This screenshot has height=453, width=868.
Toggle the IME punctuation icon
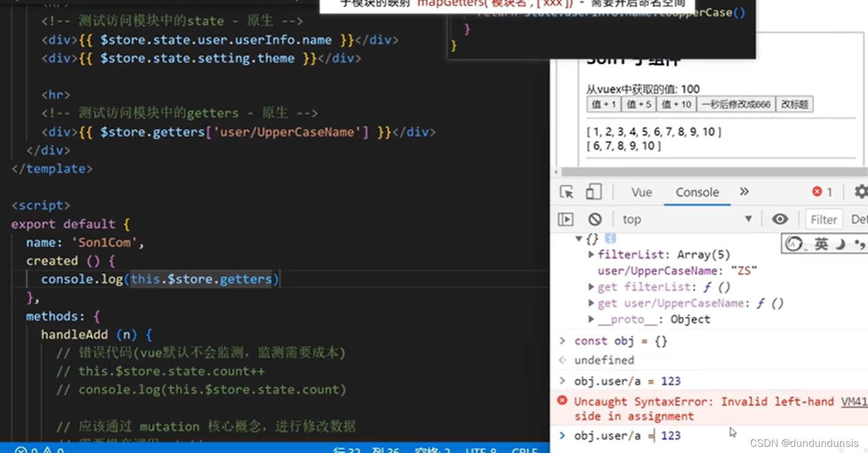point(860,244)
